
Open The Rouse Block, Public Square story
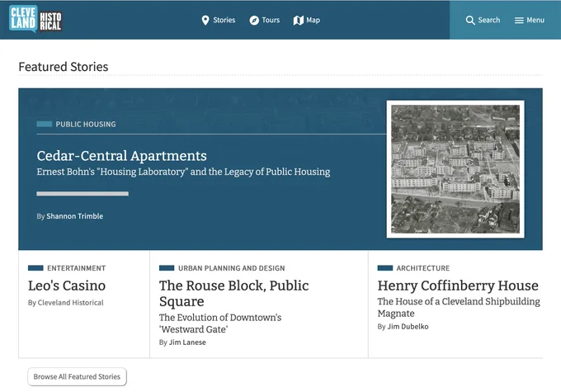coord(234,294)
